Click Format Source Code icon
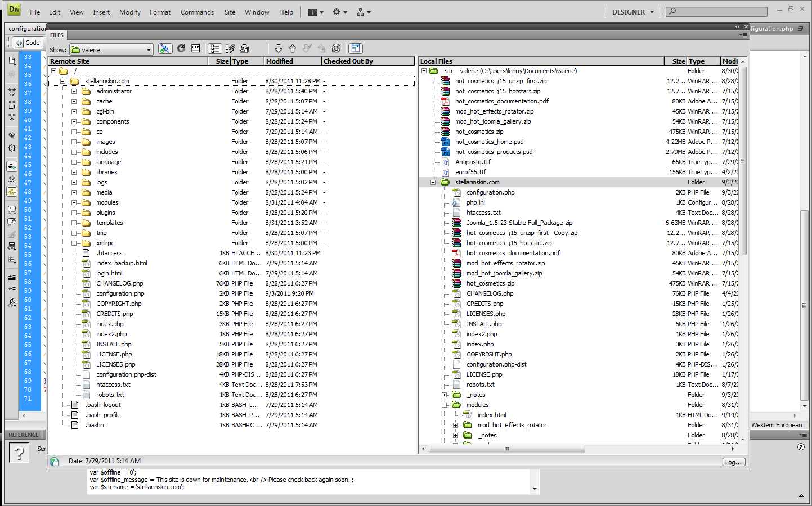This screenshot has width=812, height=506. coord(12,302)
